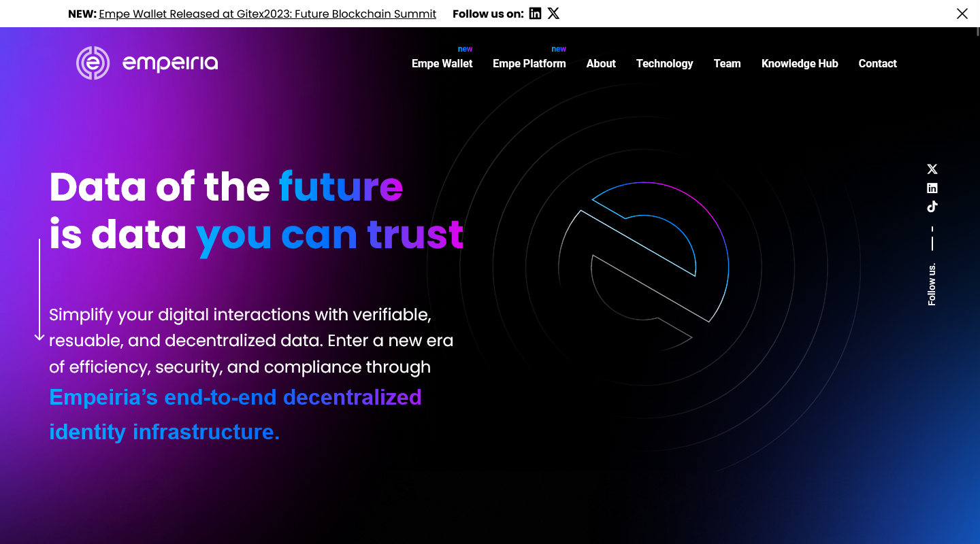Click the 'Follow us on:' label
The height and width of the screenshot is (544, 980).
488,14
